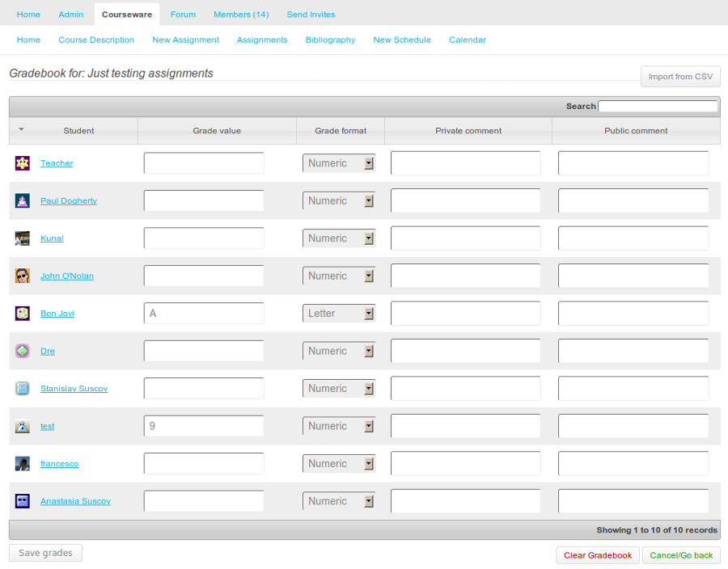728x569 pixels.
Task: Open Grade format dropdown for Kunal
Action: click(x=339, y=238)
